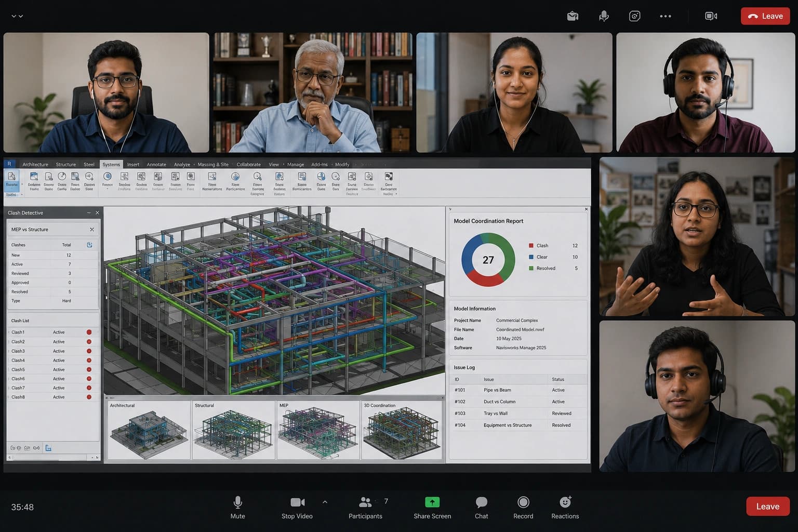Open the three-dots more options menu
Screen dimensions: 798x532
[x=666, y=16]
